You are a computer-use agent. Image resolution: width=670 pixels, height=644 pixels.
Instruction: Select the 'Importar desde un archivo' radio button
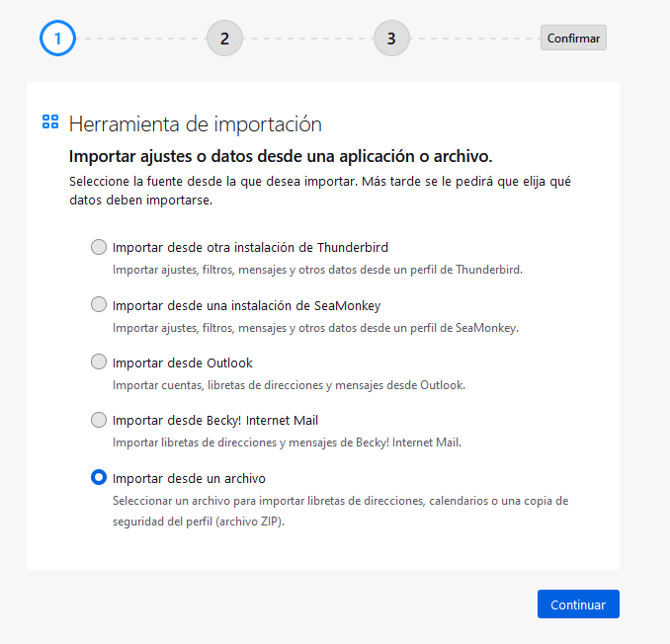click(x=99, y=477)
